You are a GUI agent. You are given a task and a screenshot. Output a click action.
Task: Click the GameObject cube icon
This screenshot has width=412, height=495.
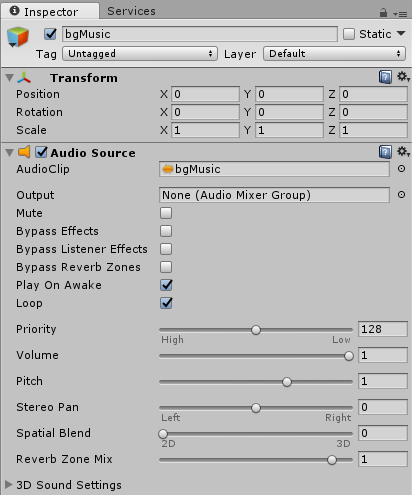pyautogui.click(x=18, y=37)
